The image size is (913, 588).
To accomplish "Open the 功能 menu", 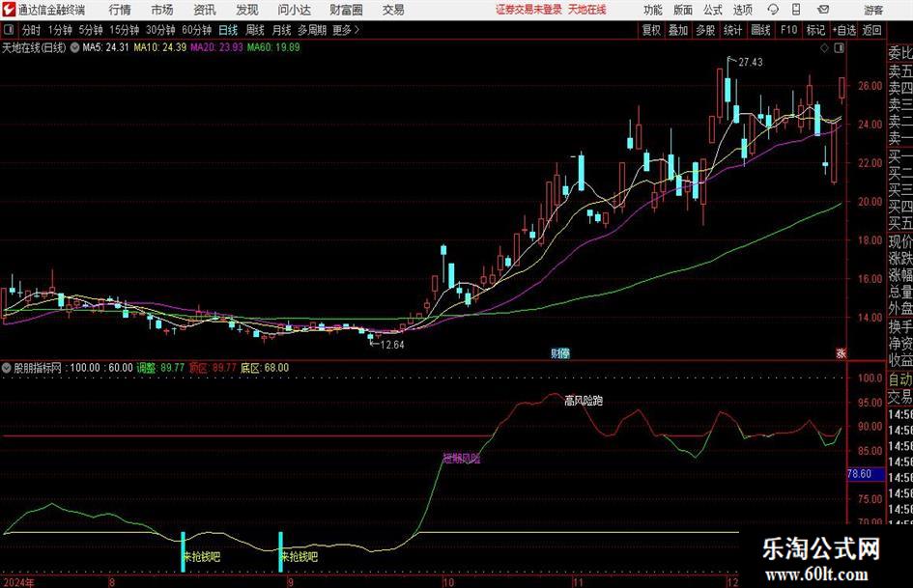I will (653, 10).
